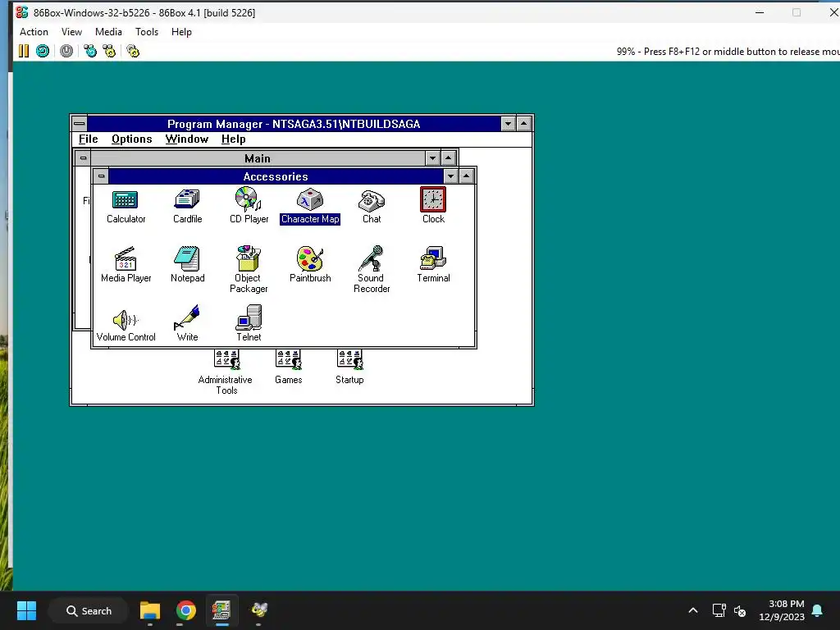Select the Write pen icon
This screenshot has width=840, height=630.
pyautogui.click(x=187, y=317)
